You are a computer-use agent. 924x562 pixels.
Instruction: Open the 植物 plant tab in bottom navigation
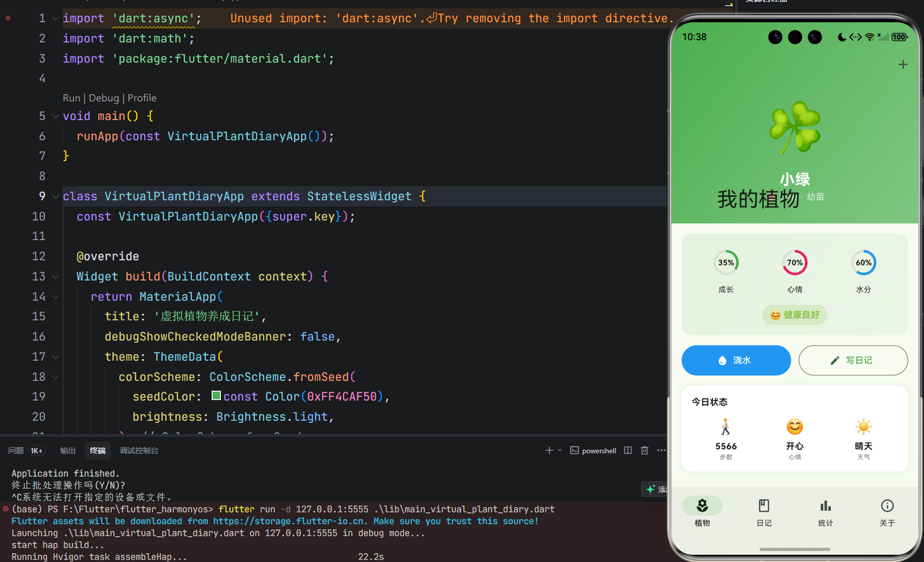[702, 512]
